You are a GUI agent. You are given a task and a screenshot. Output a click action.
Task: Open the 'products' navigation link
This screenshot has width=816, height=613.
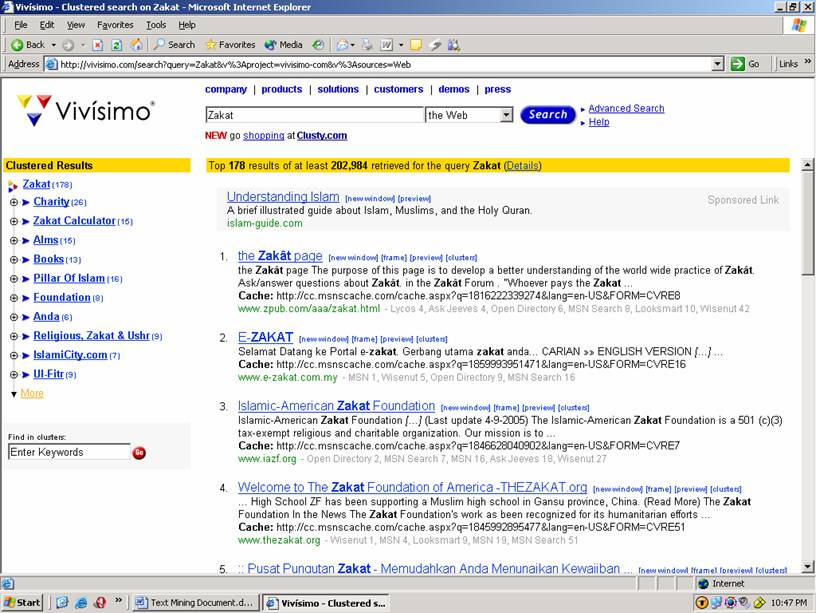pyautogui.click(x=282, y=89)
